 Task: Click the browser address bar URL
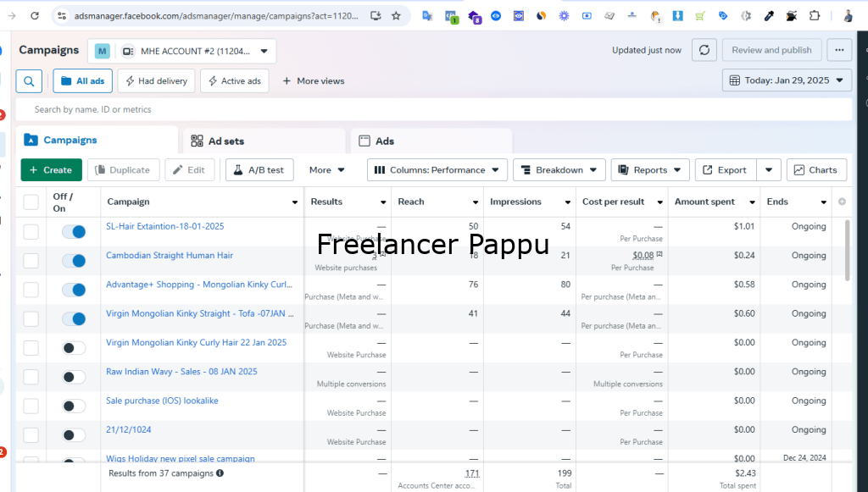point(216,16)
